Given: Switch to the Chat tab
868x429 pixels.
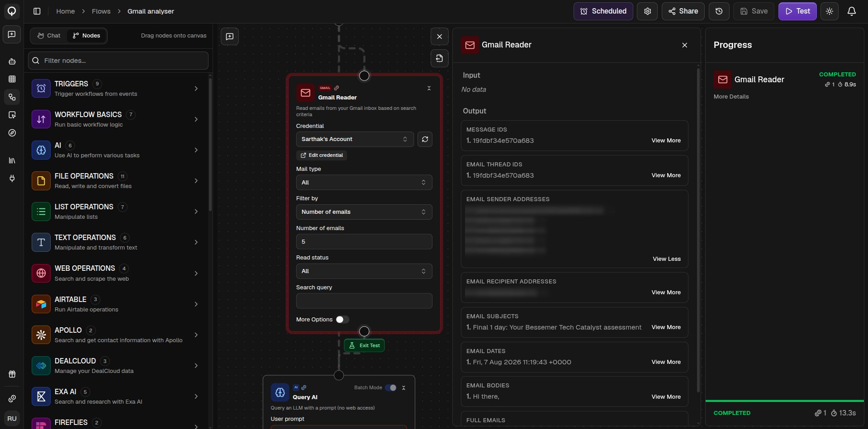Looking at the screenshot, I should point(49,36).
